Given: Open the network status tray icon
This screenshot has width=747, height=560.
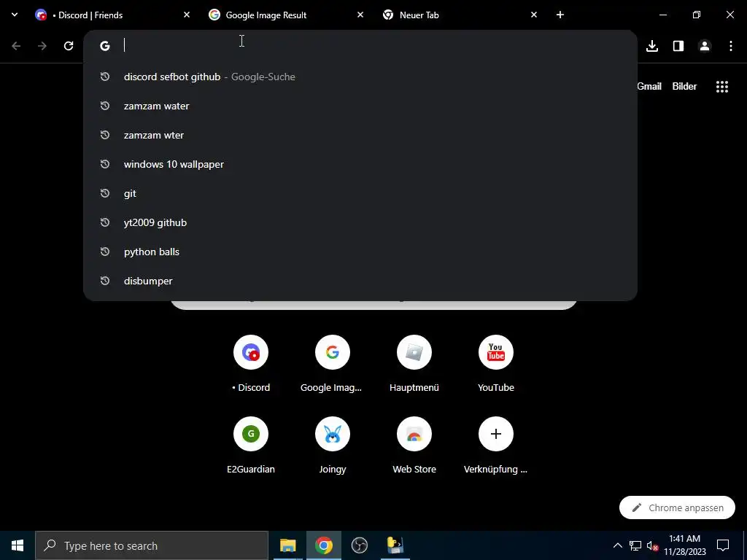Looking at the screenshot, I should tap(635, 545).
